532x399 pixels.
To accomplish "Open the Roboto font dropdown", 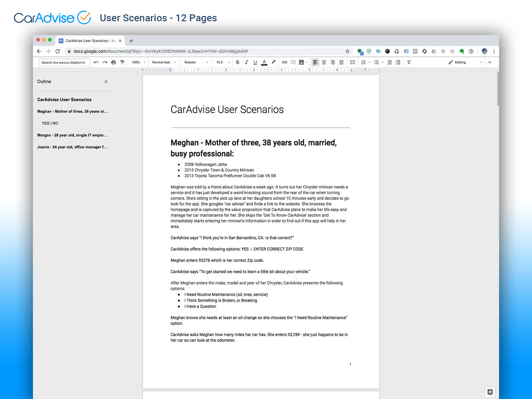I will click(196, 62).
